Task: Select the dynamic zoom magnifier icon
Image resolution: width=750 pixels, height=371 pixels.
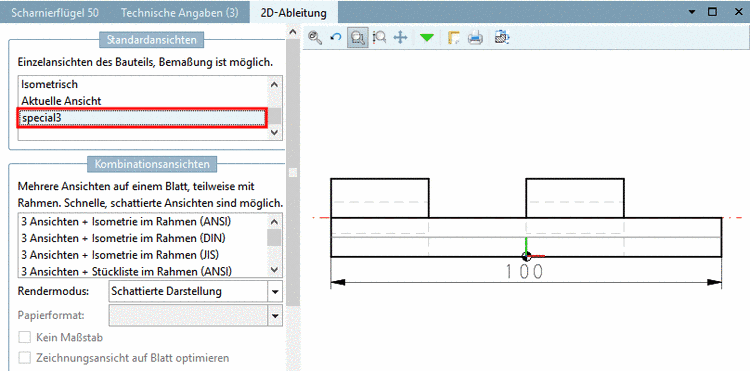Action: click(x=379, y=37)
